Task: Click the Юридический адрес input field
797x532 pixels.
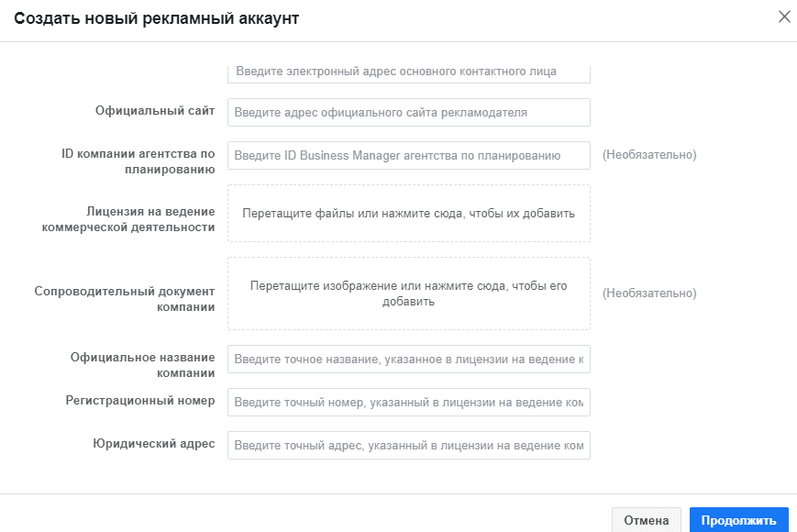Action: pos(409,446)
